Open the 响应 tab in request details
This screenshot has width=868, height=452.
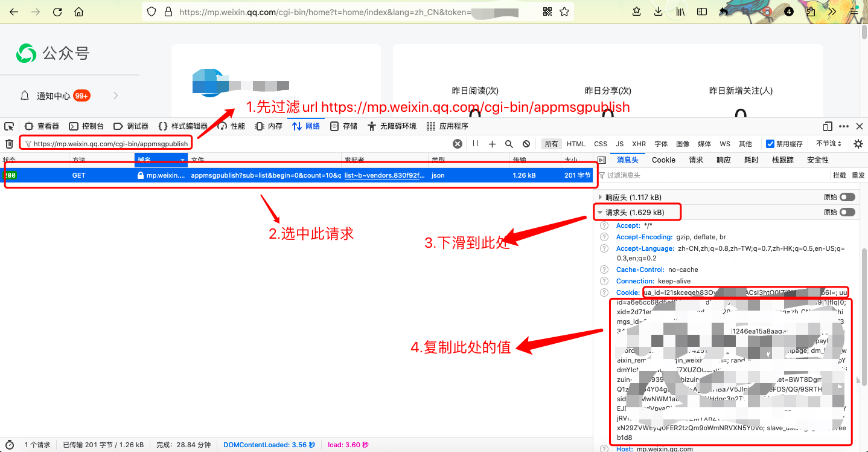[x=723, y=160]
